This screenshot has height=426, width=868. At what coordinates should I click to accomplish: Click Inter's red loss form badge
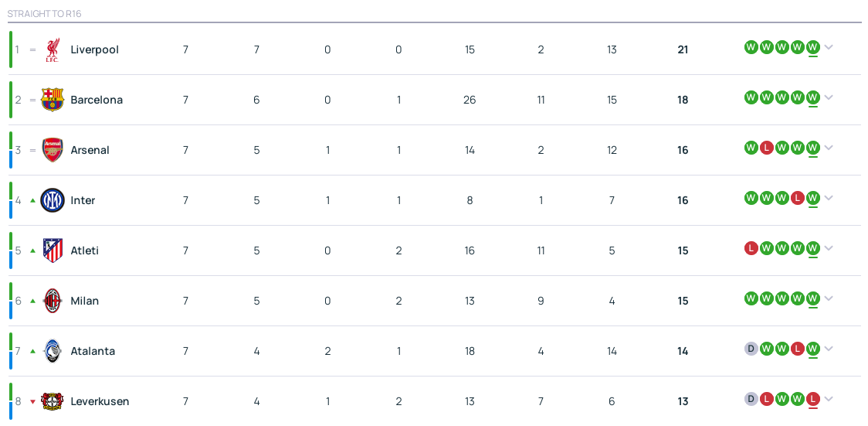797,198
